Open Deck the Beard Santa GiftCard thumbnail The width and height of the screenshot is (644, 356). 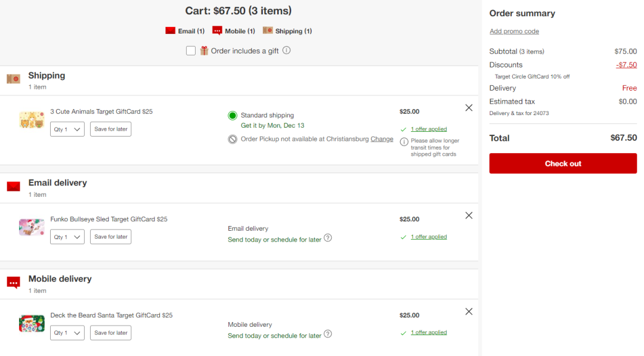tap(32, 324)
